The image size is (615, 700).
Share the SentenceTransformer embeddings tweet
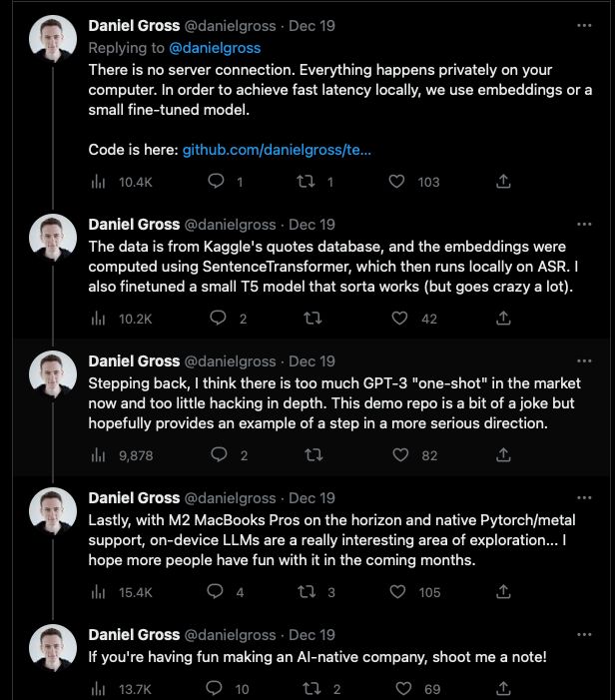tap(504, 319)
